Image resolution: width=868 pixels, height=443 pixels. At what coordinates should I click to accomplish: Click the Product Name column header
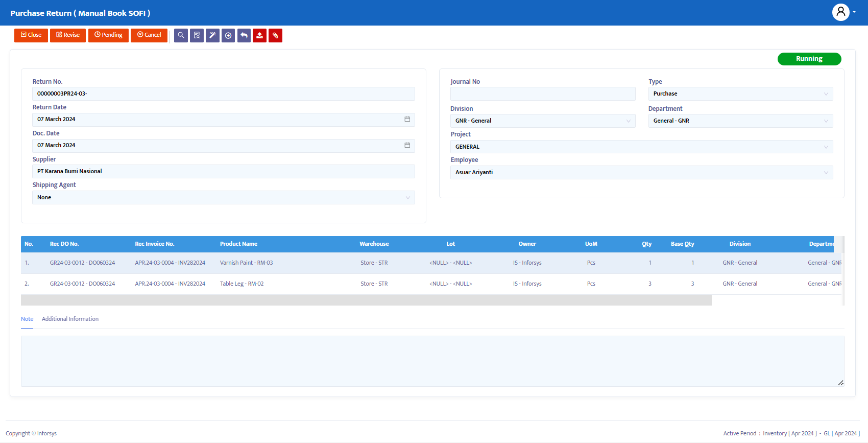pos(238,244)
